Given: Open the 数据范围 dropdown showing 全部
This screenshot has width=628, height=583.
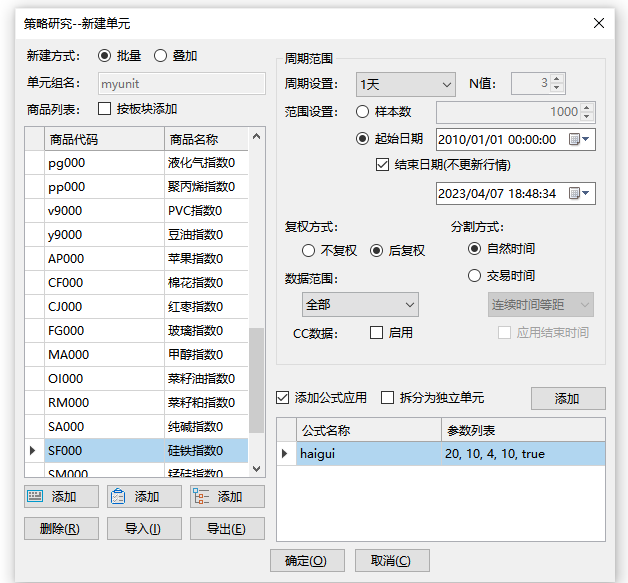Looking at the screenshot, I should [360, 304].
